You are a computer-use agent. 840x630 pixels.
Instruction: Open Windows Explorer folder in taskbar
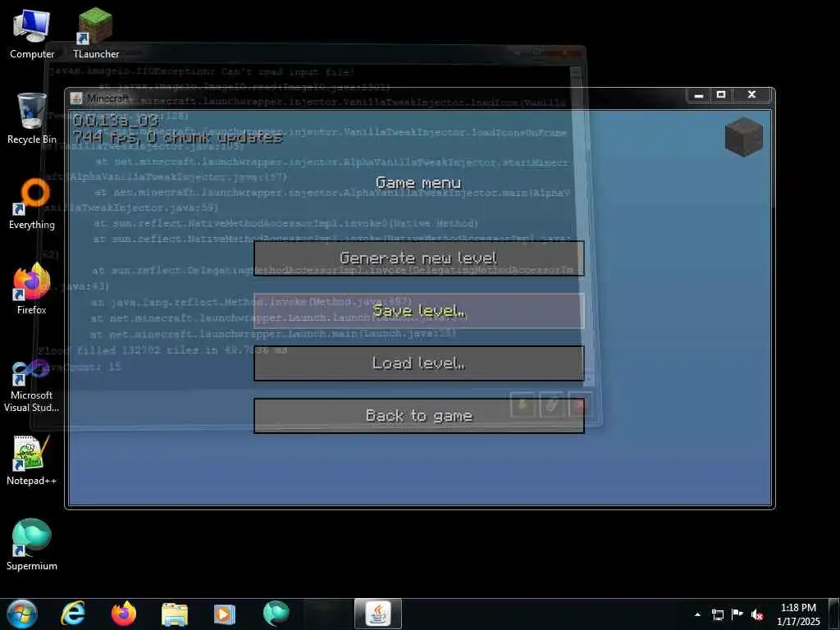pos(174,614)
